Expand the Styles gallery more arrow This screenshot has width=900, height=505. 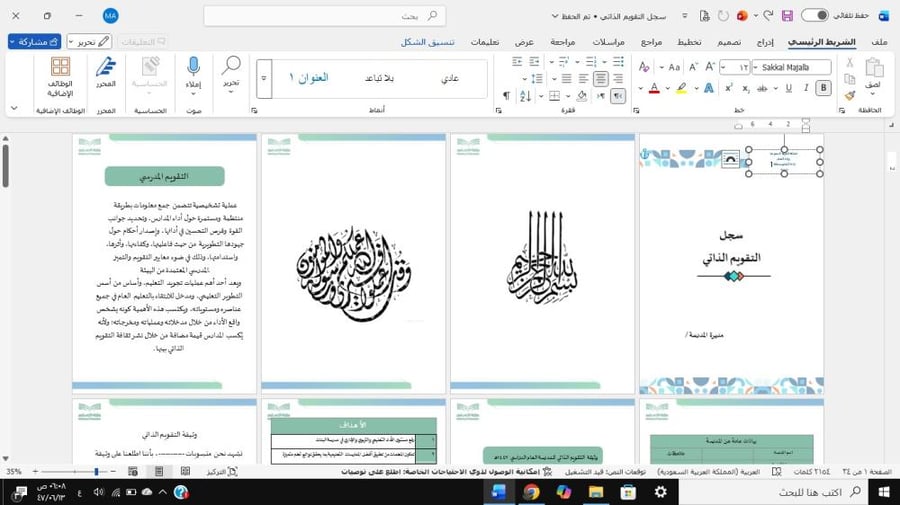click(264, 79)
